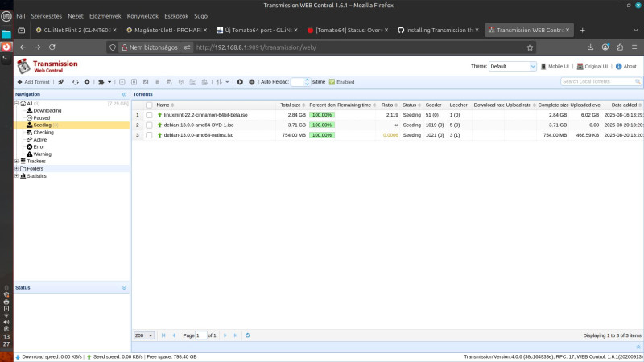Click the Auto Reload seconds input field
644x362 pixels.
[298, 82]
